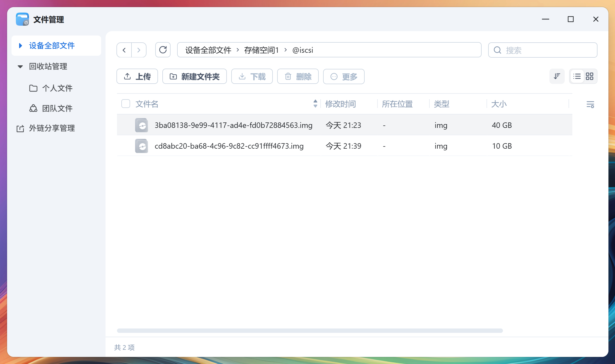Click the upload icon on 上传 button
Viewport: 615px width, 364px height.
tap(127, 77)
